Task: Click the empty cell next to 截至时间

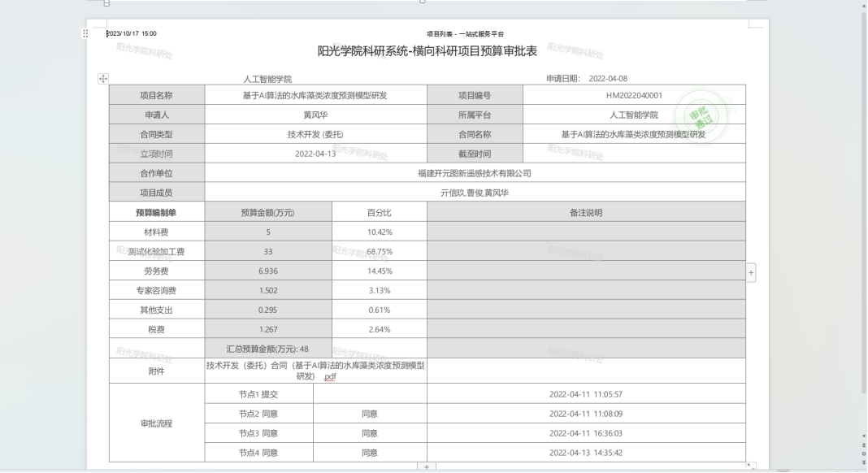Action: tap(634, 154)
